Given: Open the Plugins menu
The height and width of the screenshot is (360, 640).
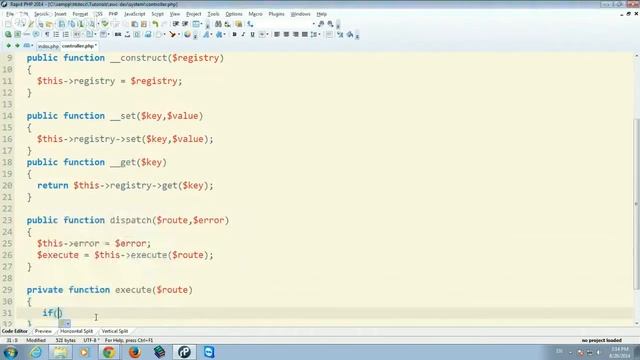Looking at the screenshot, I should [x=276, y=14].
